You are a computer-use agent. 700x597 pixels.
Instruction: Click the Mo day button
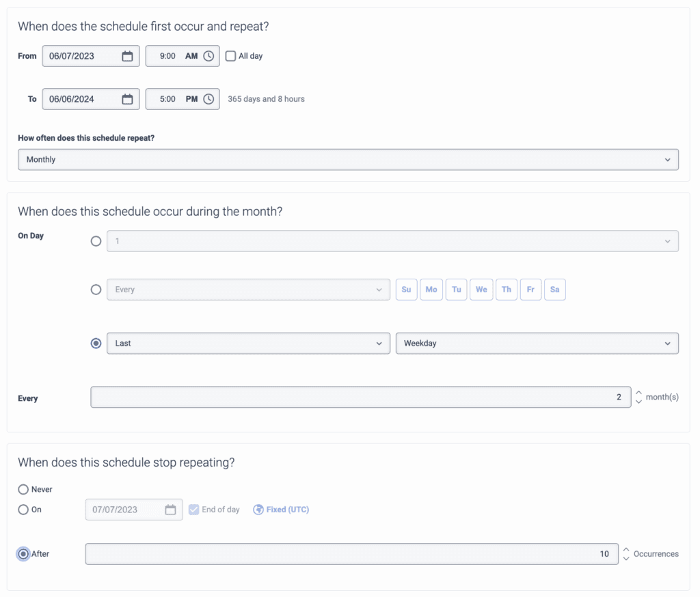(431, 290)
